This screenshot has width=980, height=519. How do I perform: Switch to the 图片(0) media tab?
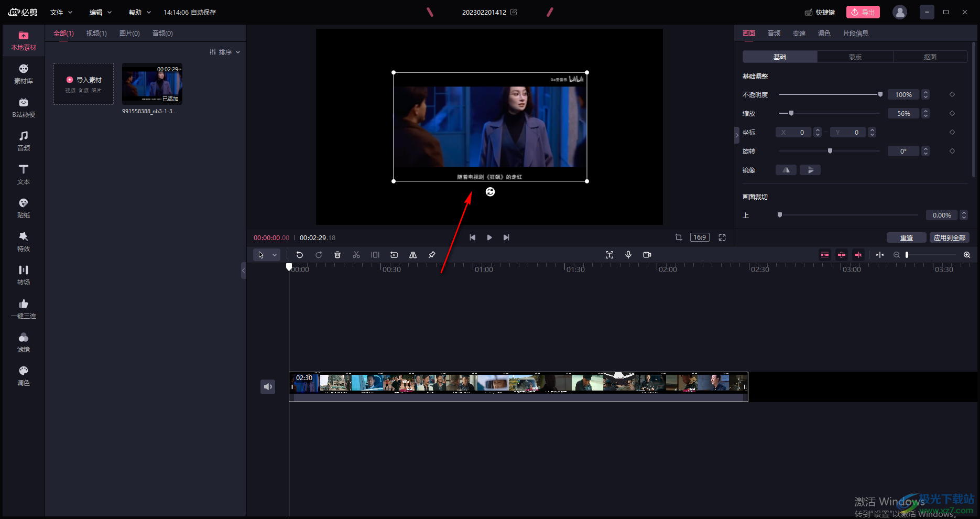click(129, 33)
